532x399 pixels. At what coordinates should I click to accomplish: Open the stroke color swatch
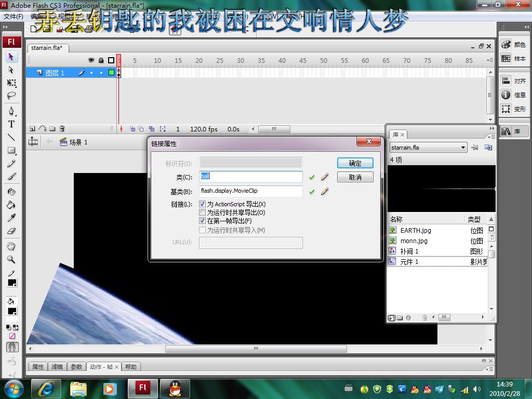point(12,283)
